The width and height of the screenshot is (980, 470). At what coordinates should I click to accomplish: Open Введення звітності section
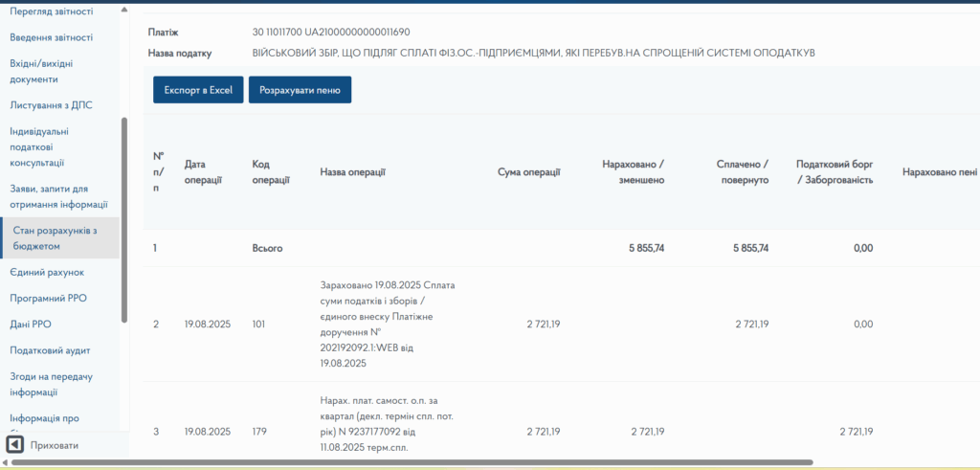point(51,37)
